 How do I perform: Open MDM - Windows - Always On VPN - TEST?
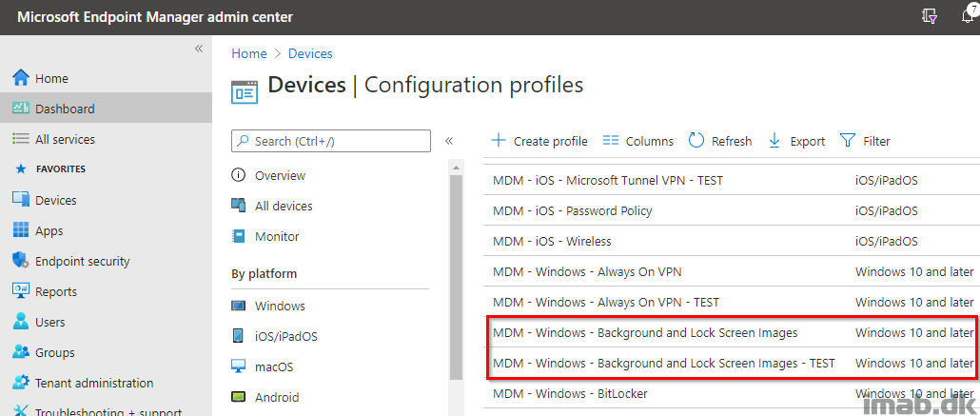pyautogui.click(x=606, y=302)
